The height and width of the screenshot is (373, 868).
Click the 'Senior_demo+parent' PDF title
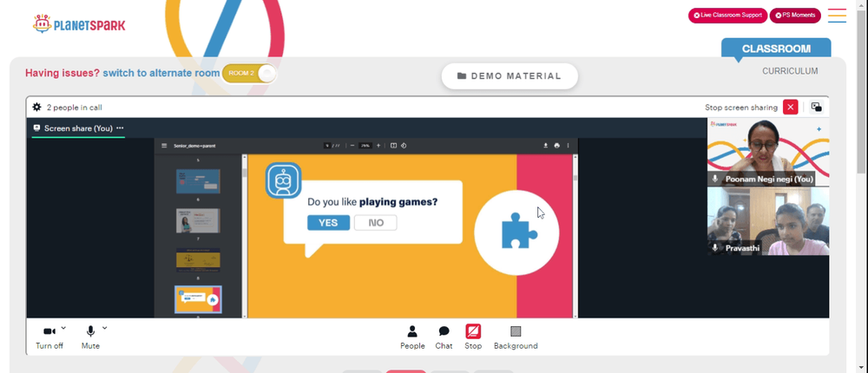(x=194, y=146)
